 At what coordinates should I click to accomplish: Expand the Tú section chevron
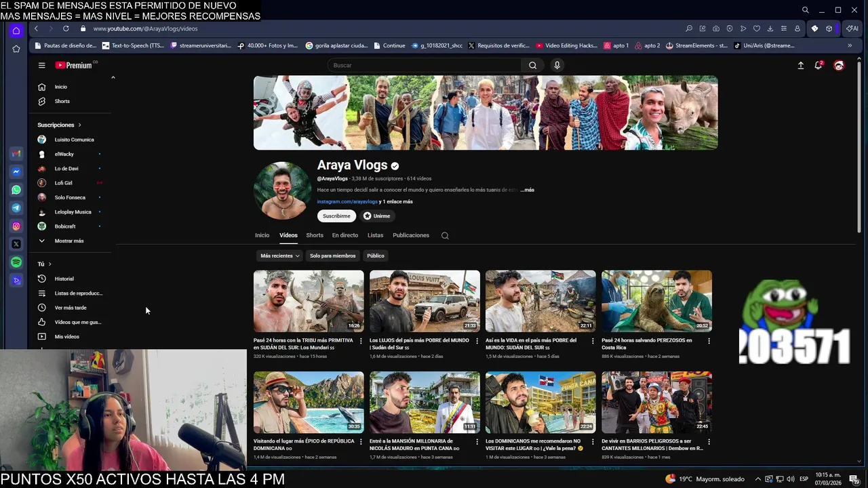50,264
